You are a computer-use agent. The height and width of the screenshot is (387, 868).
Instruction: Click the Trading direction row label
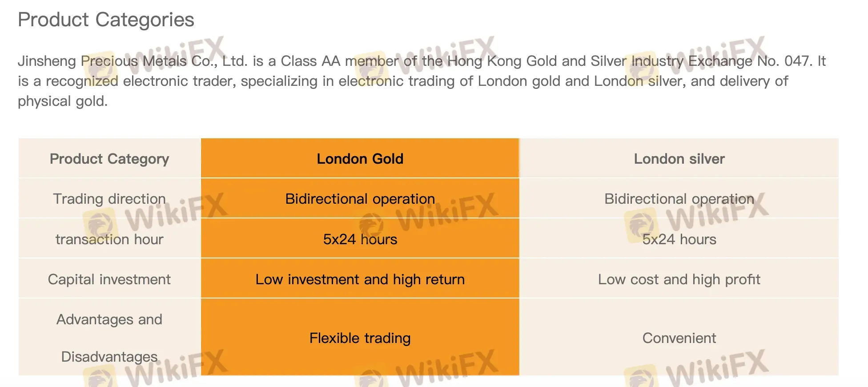click(109, 199)
